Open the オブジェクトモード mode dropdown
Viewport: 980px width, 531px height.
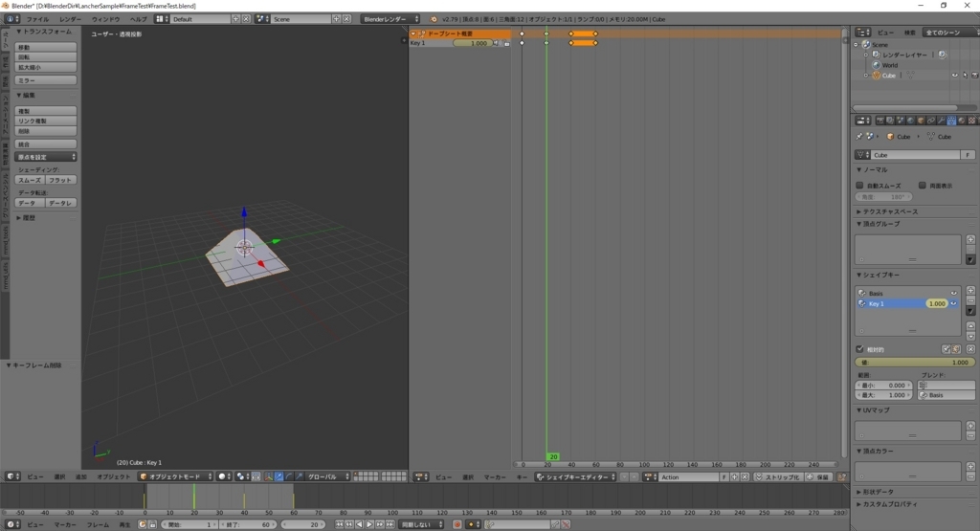click(176, 476)
